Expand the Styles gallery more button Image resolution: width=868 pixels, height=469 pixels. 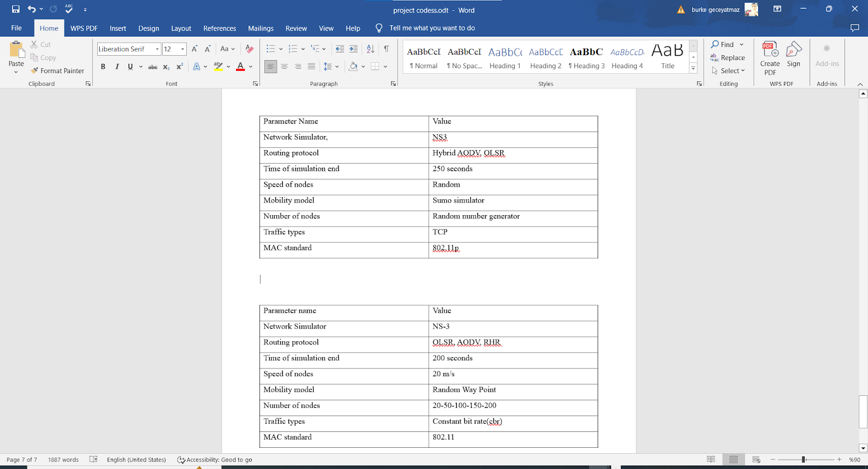693,68
